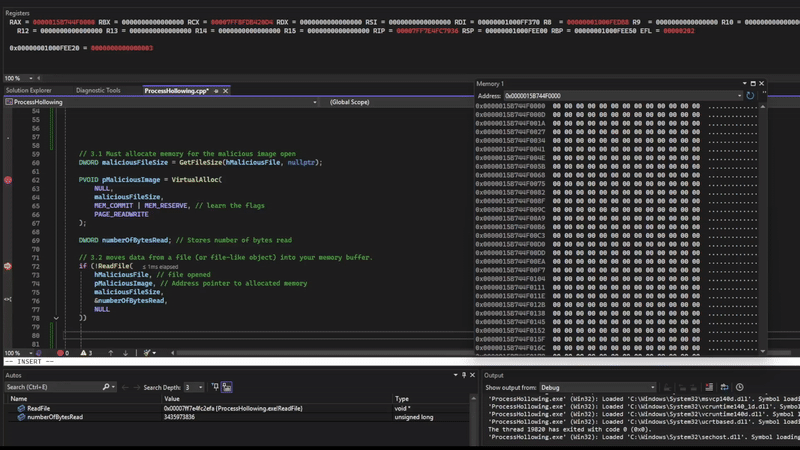
Task: Close the ProcessHollowing.cpp tab
Action: (226, 91)
